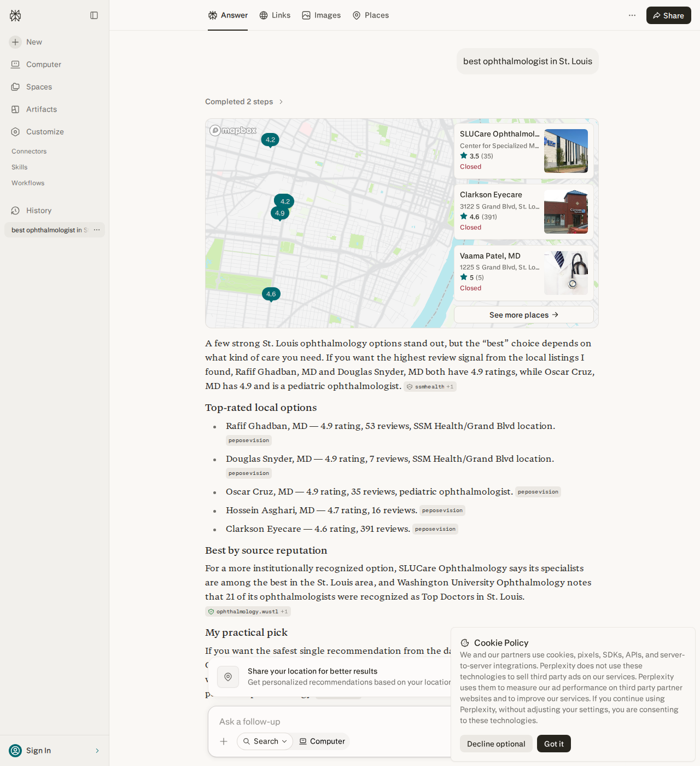This screenshot has width=700, height=766.
Task: Expand the Completed 2 steps section
Action: point(244,102)
